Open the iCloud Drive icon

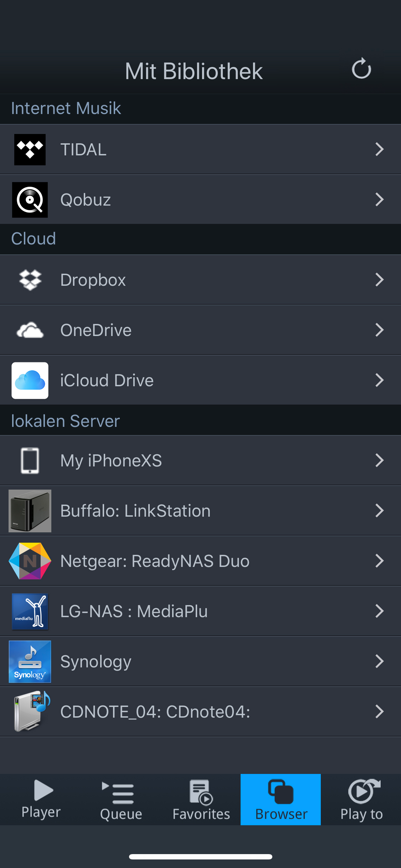pyautogui.click(x=30, y=380)
